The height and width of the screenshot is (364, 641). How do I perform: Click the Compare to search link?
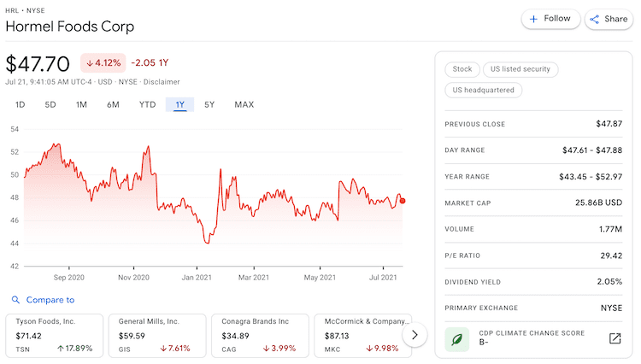[x=50, y=300]
